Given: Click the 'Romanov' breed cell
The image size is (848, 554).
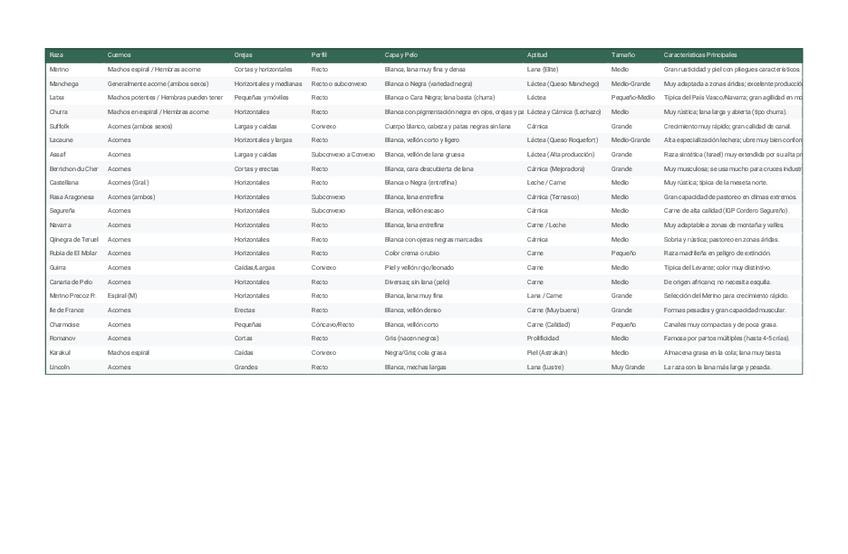Looking at the screenshot, I should pyautogui.click(x=62, y=339).
